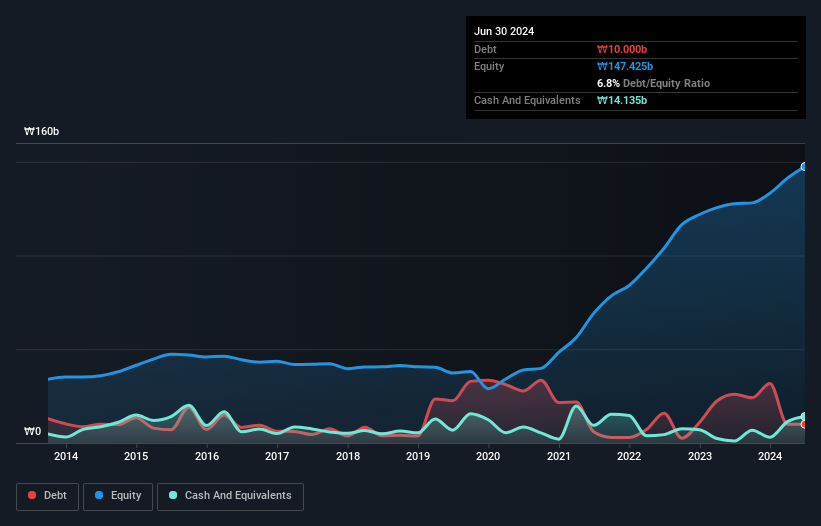This screenshot has width=821, height=526.
Task: Click the 2014 x-axis label
Action: [66, 456]
